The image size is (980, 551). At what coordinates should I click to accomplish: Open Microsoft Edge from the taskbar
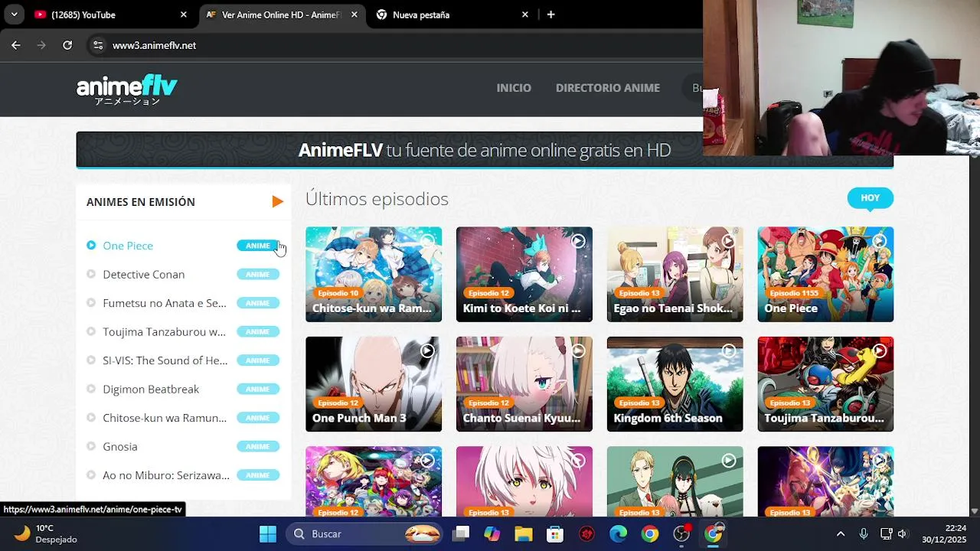[x=618, y=533]
